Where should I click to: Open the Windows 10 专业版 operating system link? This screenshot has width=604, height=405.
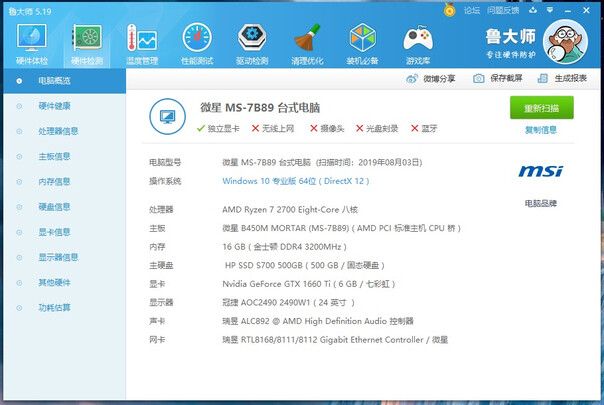click(x=295, y=181)
